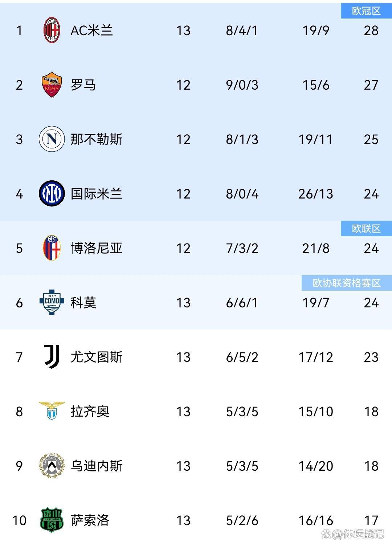Image resolution: width=392 pixels, height=548 pixels.
Task: Click 博洛尼亚 points value 24
Action: pos(371,249)
